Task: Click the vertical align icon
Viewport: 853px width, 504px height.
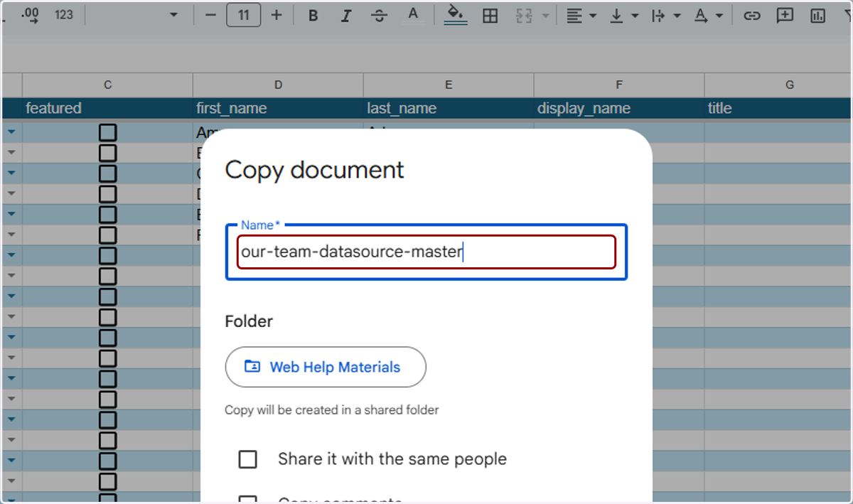Action: 616,16
